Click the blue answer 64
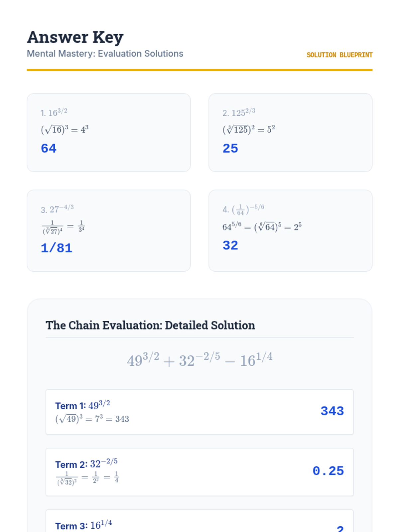Viewport: 399px width, 532px height. tap(49, 148)
